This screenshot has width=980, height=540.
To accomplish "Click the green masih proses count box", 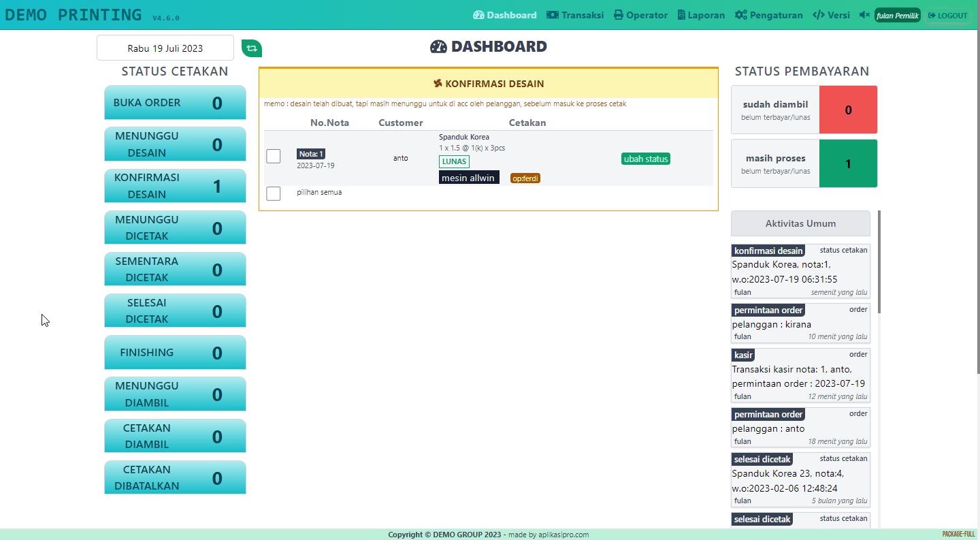I will [x=848, y=163].
